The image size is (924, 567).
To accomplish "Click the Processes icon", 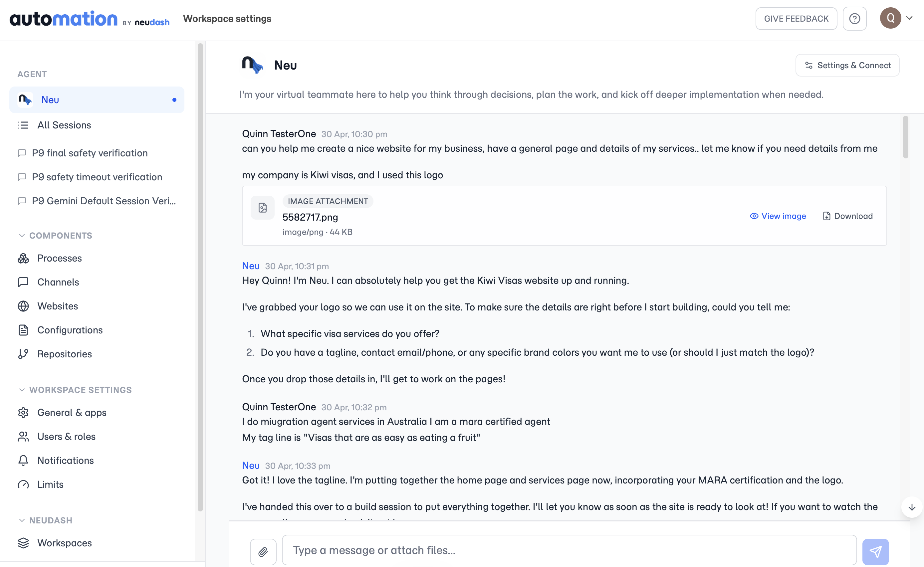I will [x=23, y=258].
